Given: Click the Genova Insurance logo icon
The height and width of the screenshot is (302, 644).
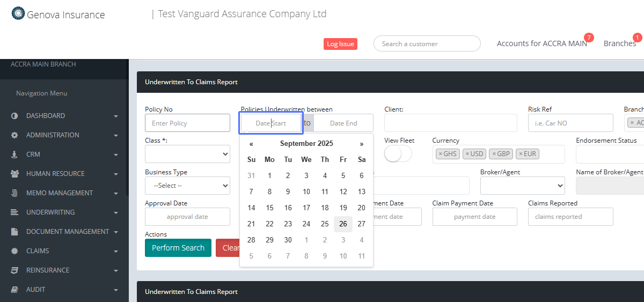Looking at the screenshot, I should tap(18, 13).
